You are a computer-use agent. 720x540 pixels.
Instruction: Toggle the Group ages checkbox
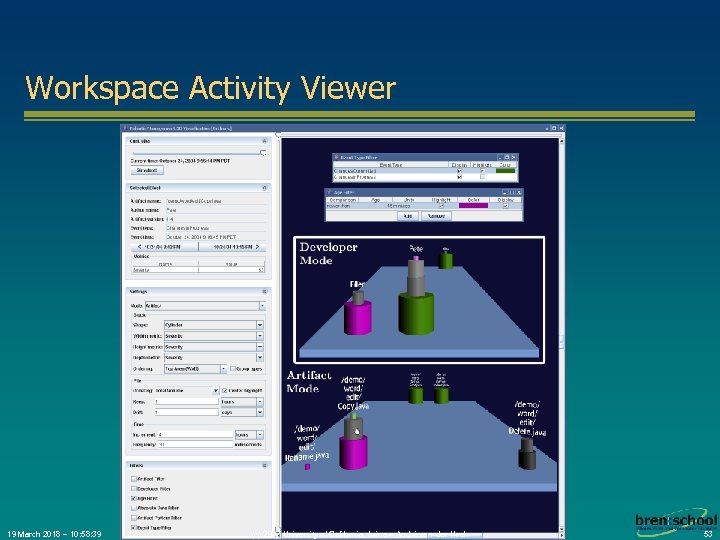pos(233,369)
